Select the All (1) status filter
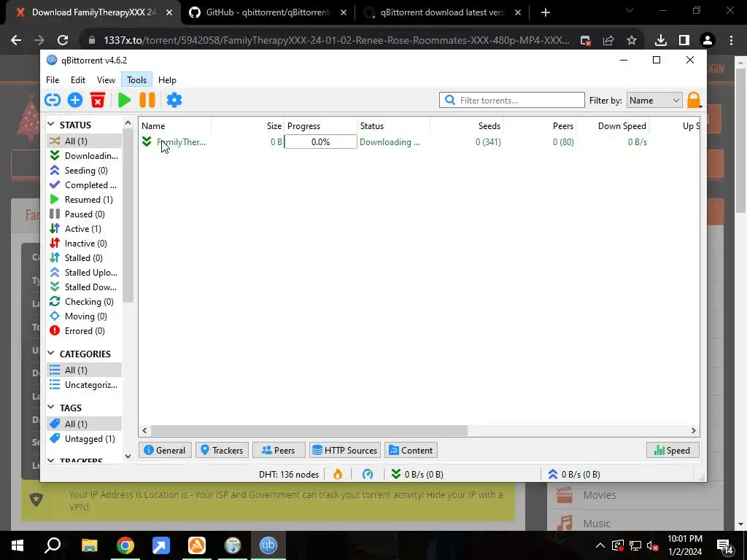Viewport: 747px width, 560px height. [x=85, y=141]
